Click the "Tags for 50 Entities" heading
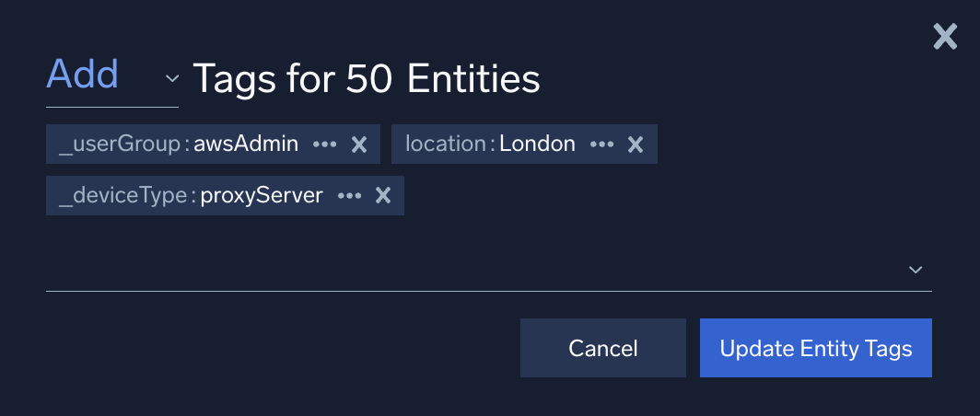Viewport: 980px width, 416px height. (367, 79)
